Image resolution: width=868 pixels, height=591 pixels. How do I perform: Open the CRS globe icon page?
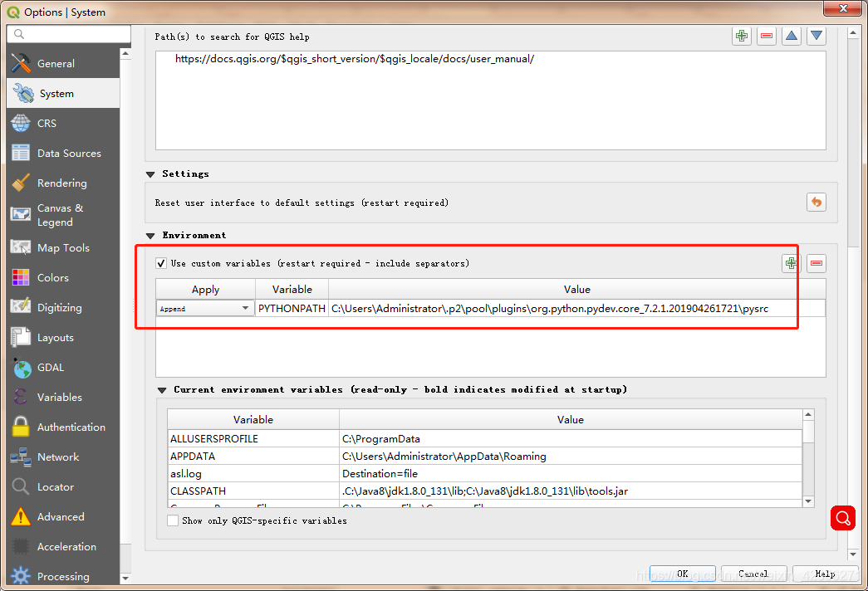[x=21, y=123]
